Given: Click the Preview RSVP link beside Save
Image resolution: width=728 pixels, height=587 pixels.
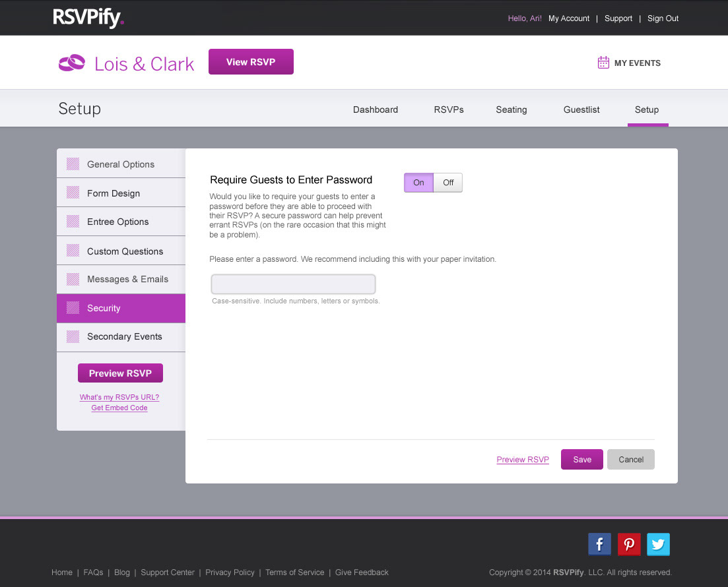Looking at the screenshot, I should [x=523, y=460].
